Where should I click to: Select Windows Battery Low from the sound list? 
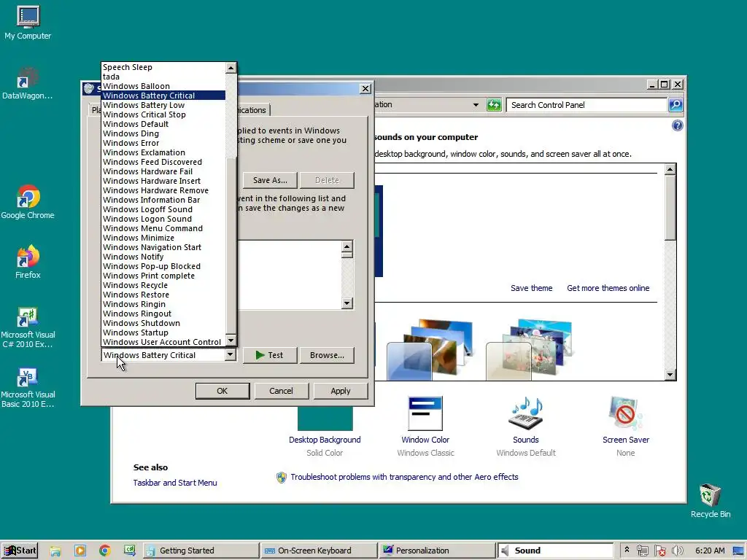click(163, 105)
